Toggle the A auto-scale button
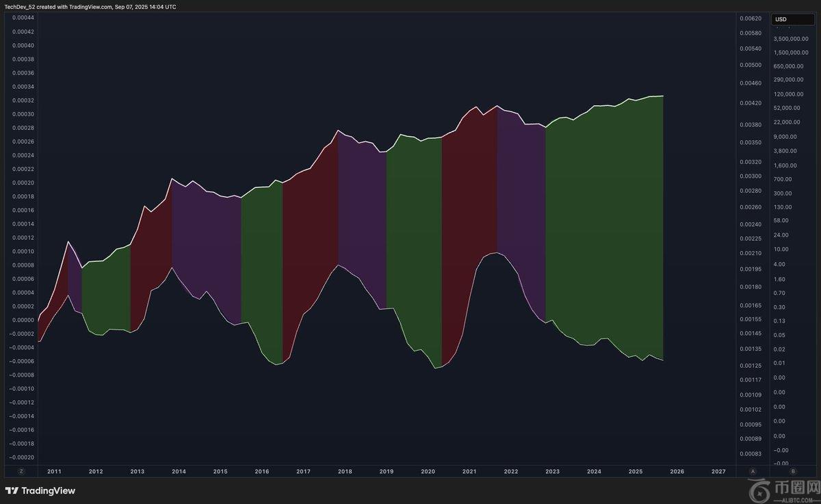The height and width of the screenshot is (504, 821). [753, 471]
